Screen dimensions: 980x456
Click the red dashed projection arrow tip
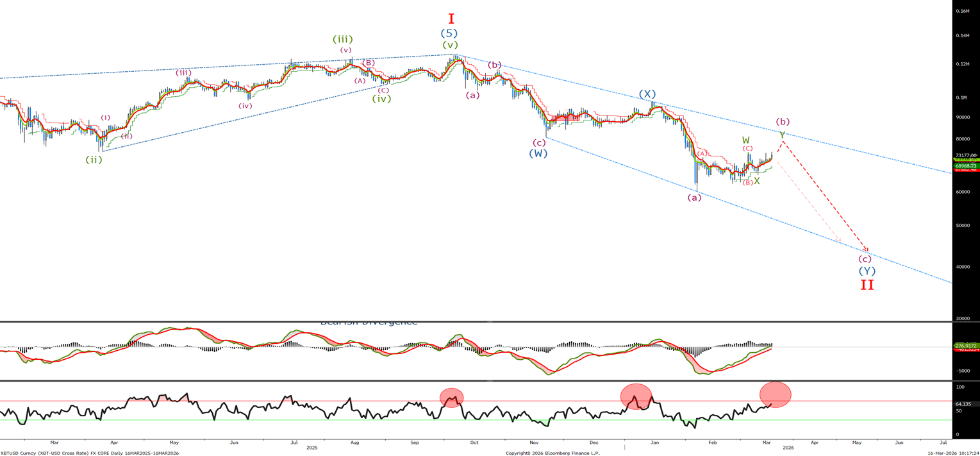(867, 251)
